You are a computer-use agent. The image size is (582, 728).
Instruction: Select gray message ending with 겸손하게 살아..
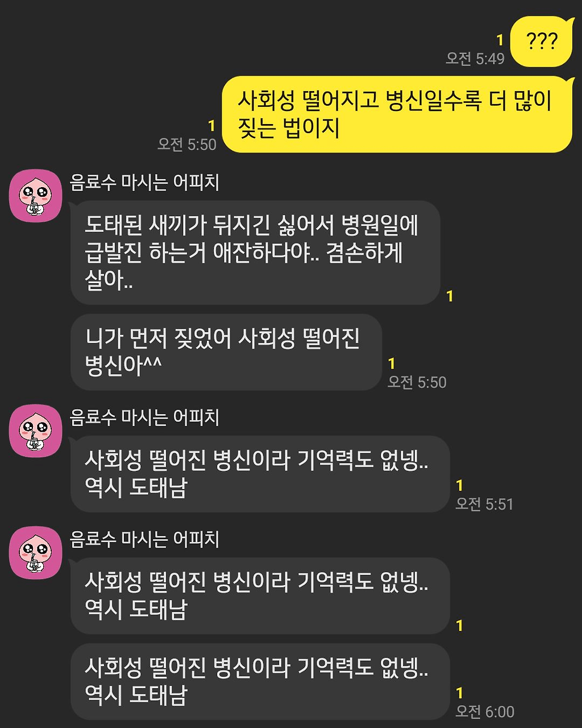coord(255,253)
